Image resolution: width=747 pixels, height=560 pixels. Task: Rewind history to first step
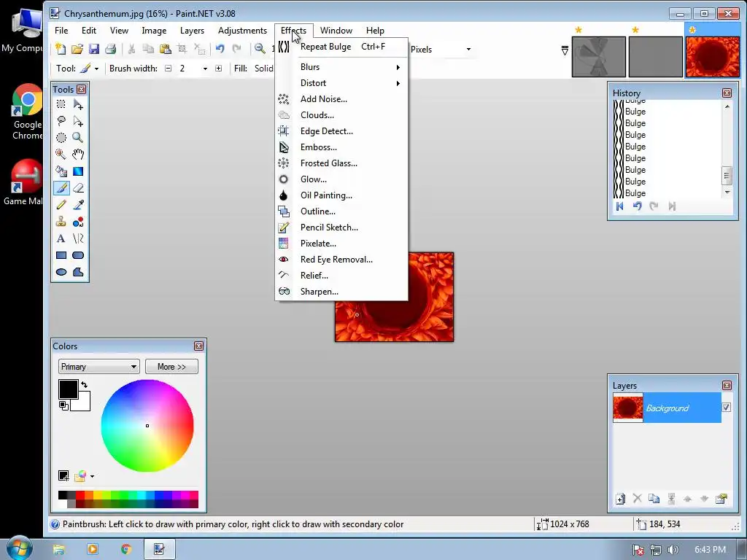pyautogui.click(x=620, y=206)
